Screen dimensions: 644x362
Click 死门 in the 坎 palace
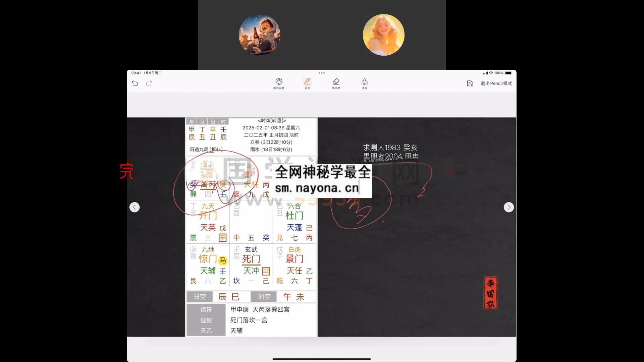click(251, 259)
